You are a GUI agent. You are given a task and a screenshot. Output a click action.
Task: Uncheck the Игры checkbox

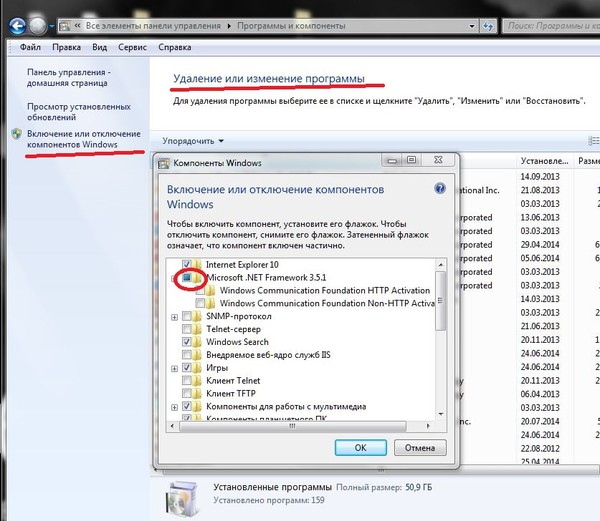click(187, 368)
